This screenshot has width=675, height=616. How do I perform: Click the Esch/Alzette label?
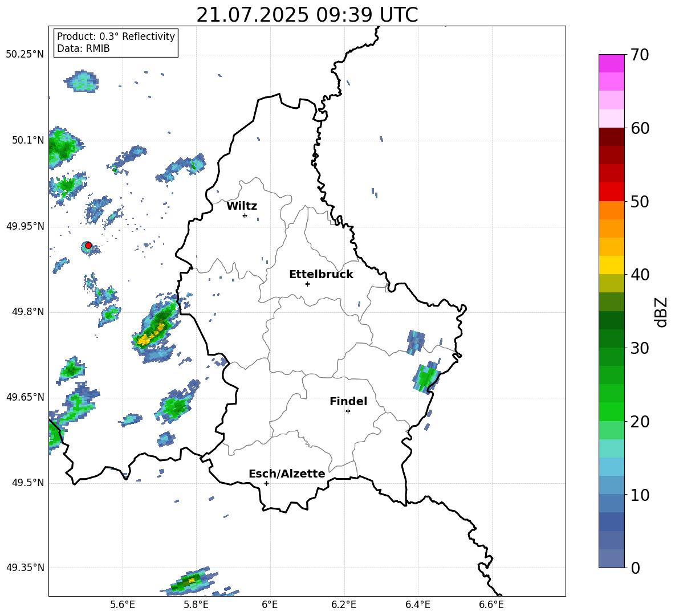click(287, 474)
